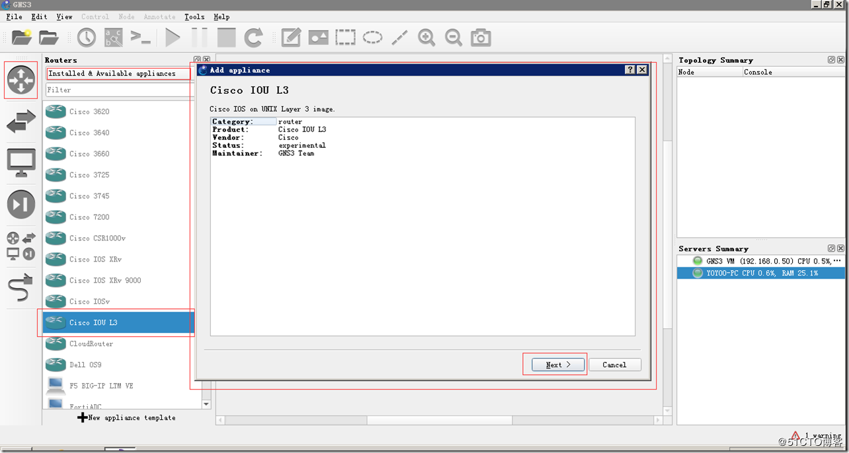Open the View menu
Viewport: 849px width, 453px height.
click(x=64, y=17)
